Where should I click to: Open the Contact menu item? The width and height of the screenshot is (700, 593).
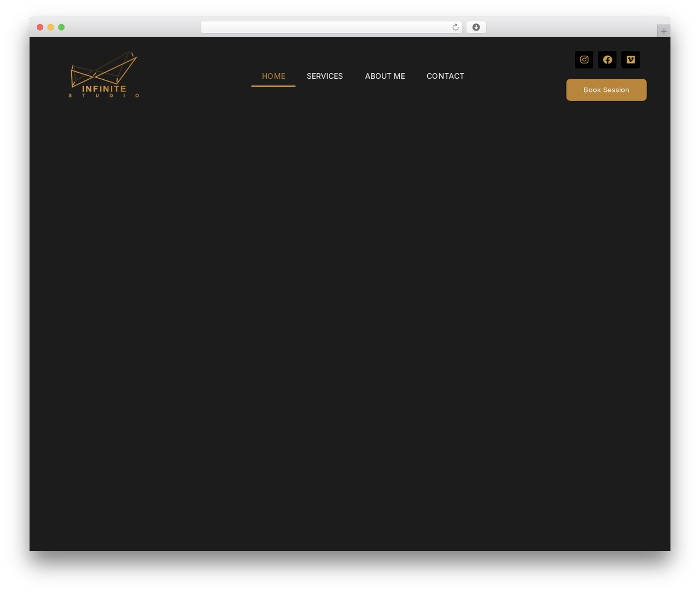(445, 76)
